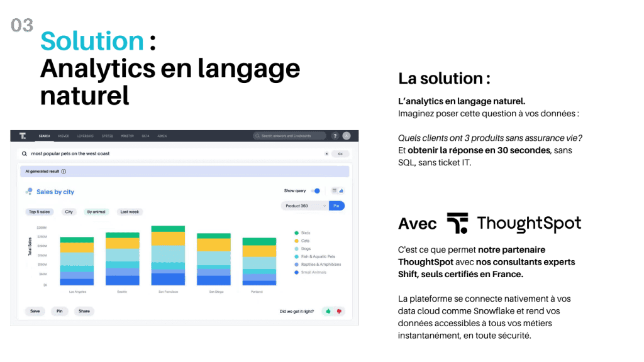Viewport: 644px width, 362px height.
Task: Enable the Top 5 sales filter chip
Action: (x=39, y=212)
